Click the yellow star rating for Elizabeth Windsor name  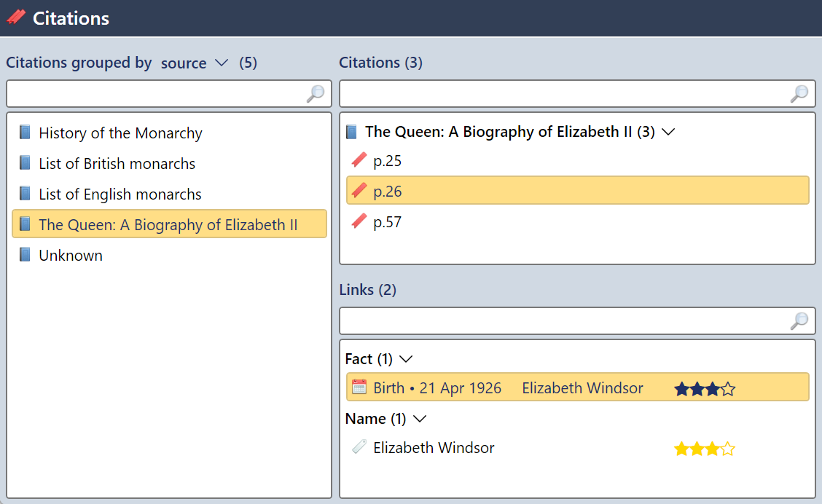coord(704,449)
